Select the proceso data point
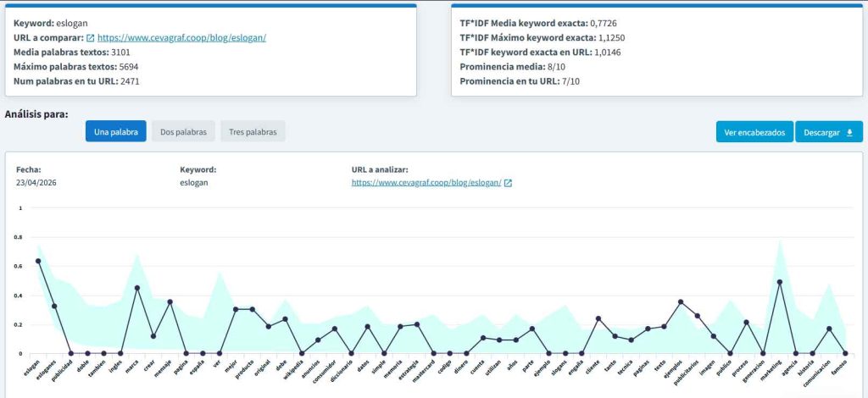Screen dimensions: 868x398 [746, 322]
